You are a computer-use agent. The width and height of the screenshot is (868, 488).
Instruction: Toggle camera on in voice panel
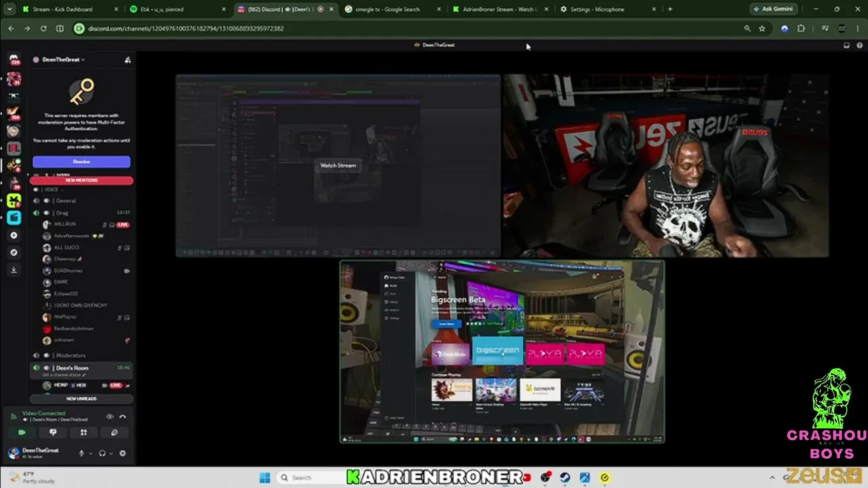(x=22, y=432)
